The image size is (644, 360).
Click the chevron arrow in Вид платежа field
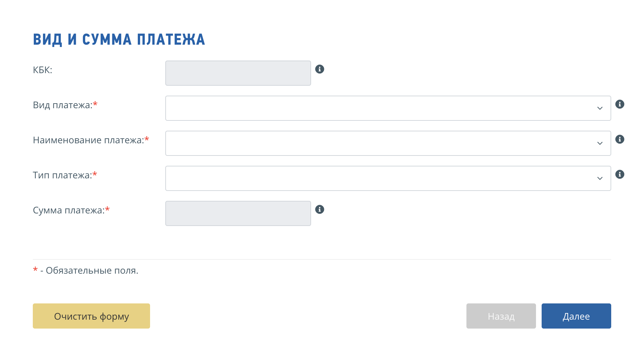pos(600,109)
